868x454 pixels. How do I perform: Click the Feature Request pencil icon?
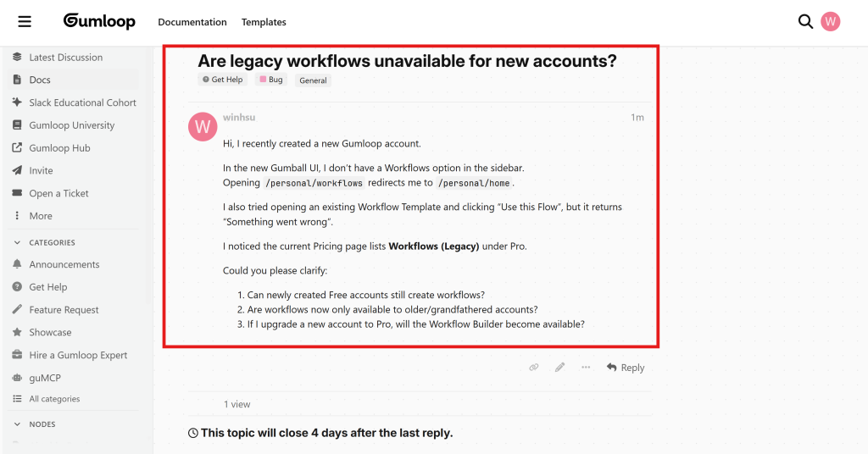17,310
